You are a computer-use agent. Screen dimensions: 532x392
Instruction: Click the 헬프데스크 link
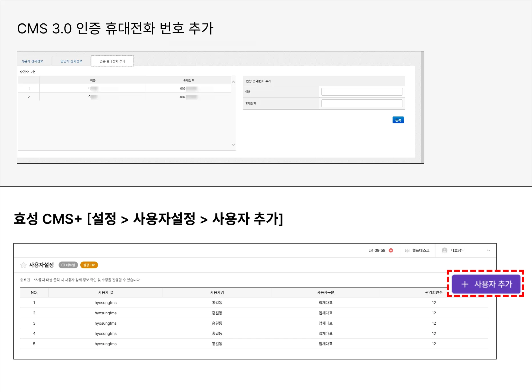click(421, 250)
